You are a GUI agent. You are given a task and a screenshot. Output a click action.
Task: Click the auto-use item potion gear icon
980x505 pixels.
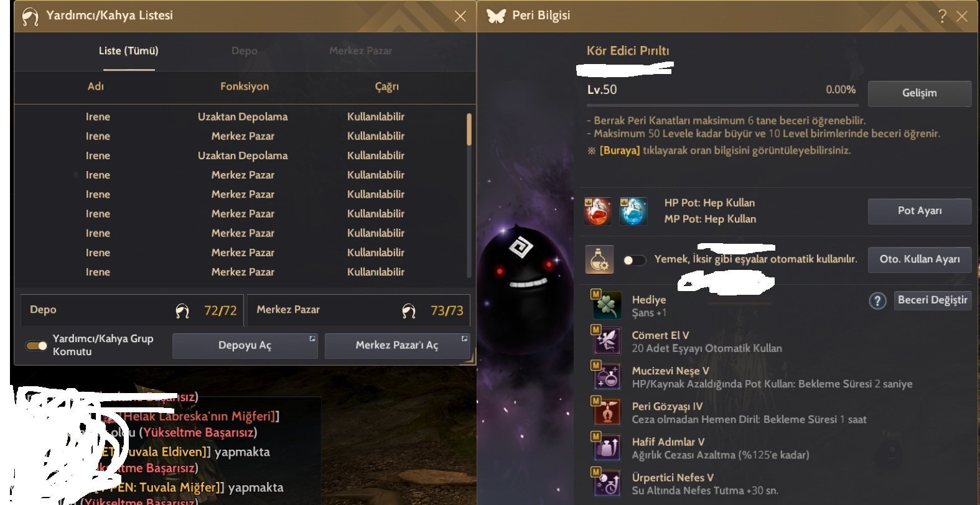coord(599,259)
